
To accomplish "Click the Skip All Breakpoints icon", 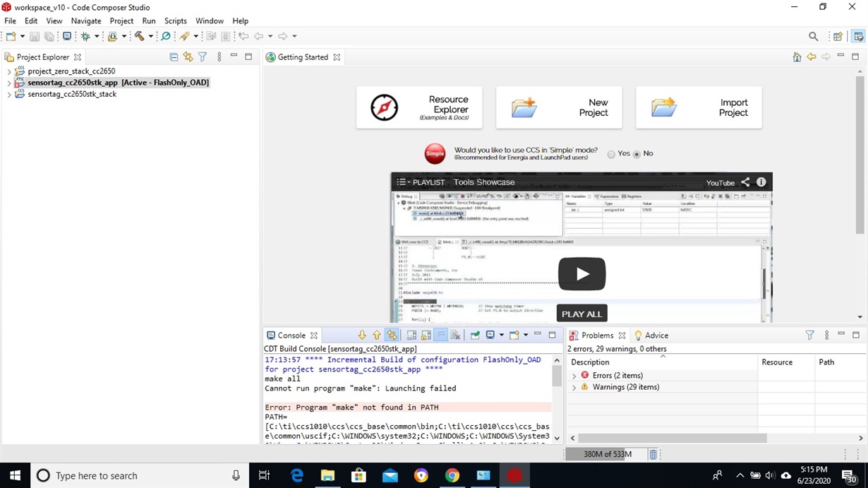I will pos(166,36).
